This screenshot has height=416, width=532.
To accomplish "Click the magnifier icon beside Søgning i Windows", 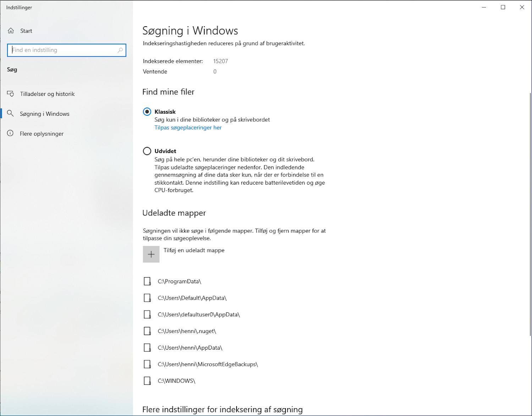I will click(x=10, y=114).
